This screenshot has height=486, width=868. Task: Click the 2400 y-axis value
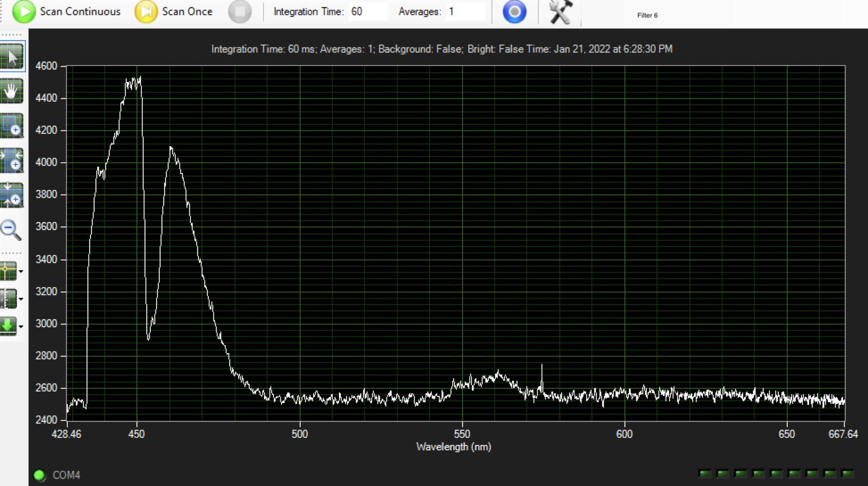pyautogui.click(x=46, y=420)
